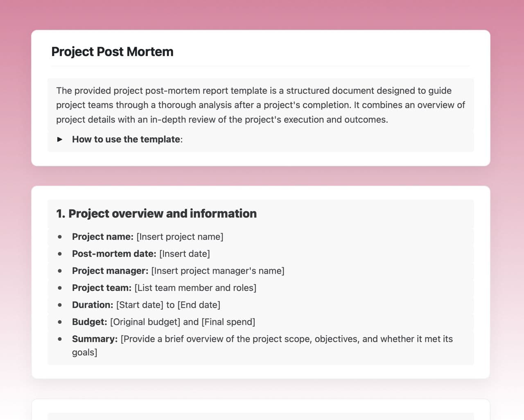Click the '1. Project overview and information' heading
The image size is (524, 420).
click(x=156, y=213)
